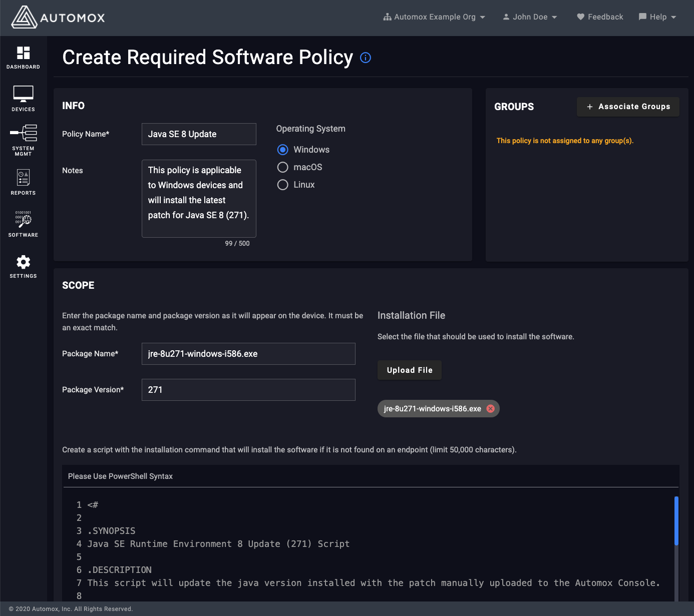Open Reports in the sidebar

click(x=23, y=182)
